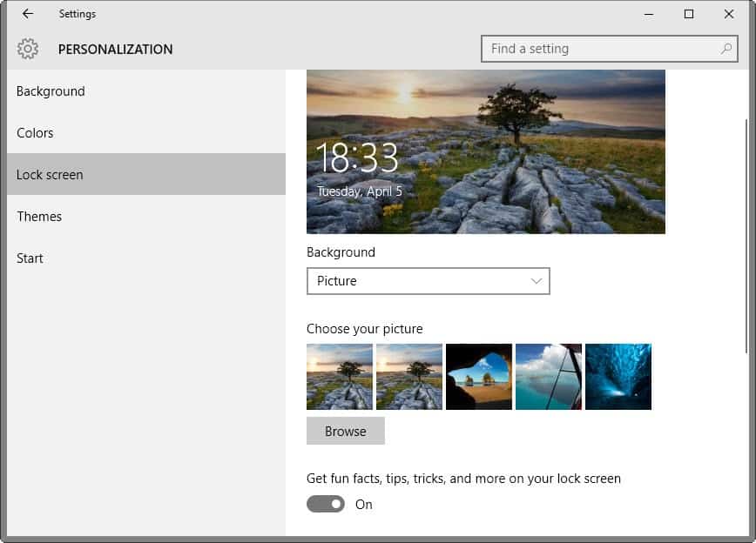
Task: Choose the beach cave picture thumbnail
Action: (479, 376)
